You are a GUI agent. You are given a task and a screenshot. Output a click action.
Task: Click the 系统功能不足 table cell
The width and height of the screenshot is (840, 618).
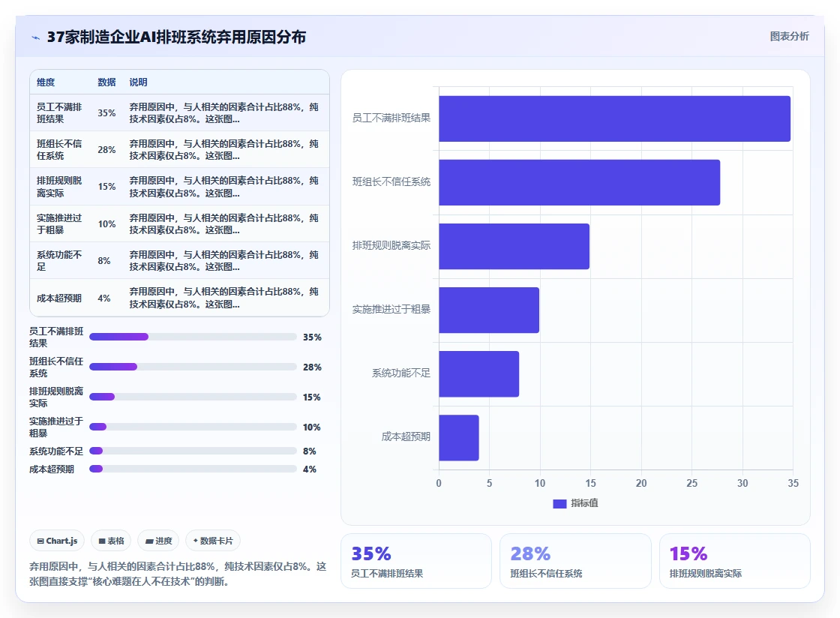click(x=59, y=261)
